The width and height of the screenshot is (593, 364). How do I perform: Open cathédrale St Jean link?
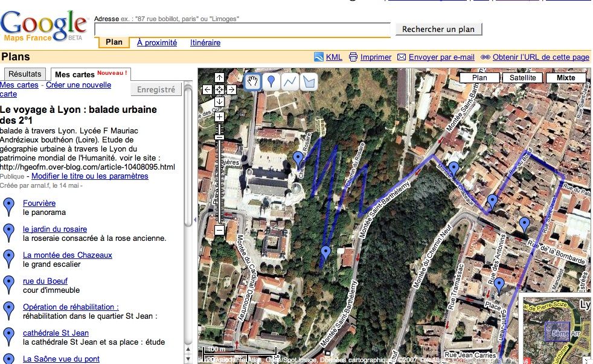[x=56, y=333]
